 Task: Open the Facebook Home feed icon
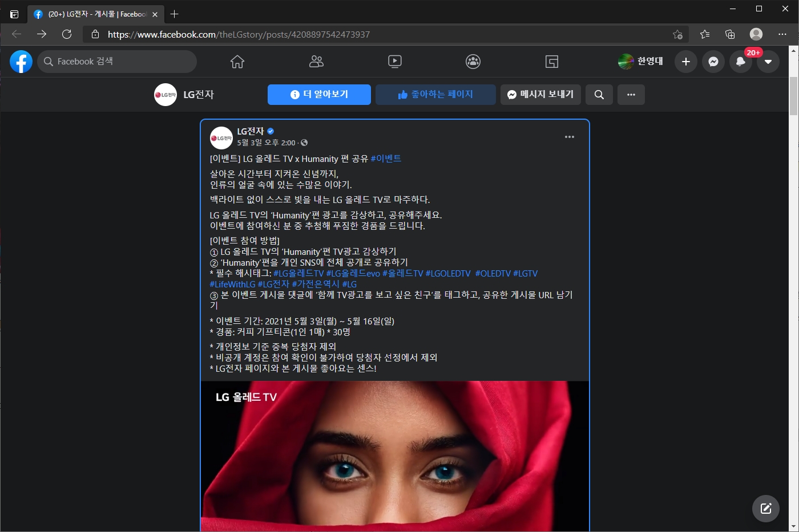click(237, 62)
